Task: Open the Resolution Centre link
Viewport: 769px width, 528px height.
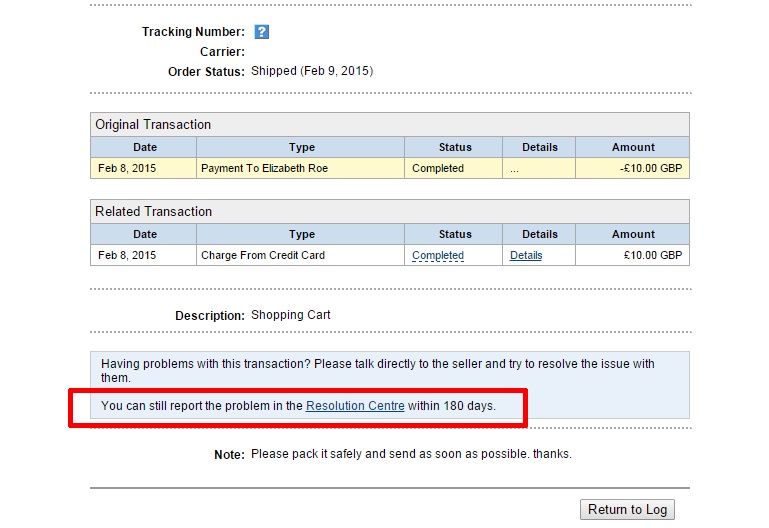Action: tap(355, 406)
